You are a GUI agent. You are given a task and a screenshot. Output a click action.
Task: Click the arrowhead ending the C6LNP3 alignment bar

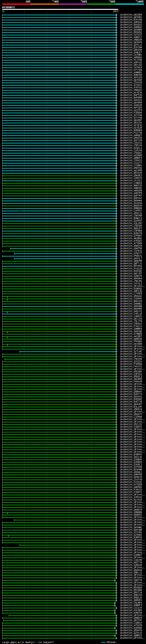coord(115,603)
